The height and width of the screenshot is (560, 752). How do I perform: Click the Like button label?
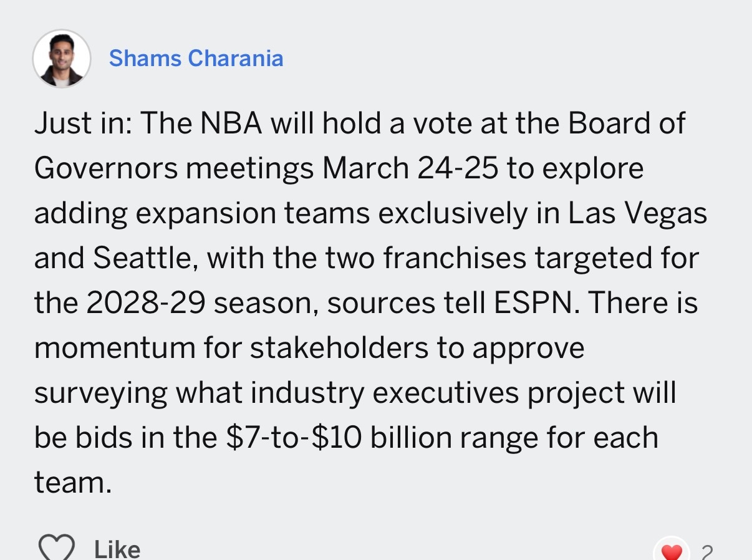pos(117,549)
